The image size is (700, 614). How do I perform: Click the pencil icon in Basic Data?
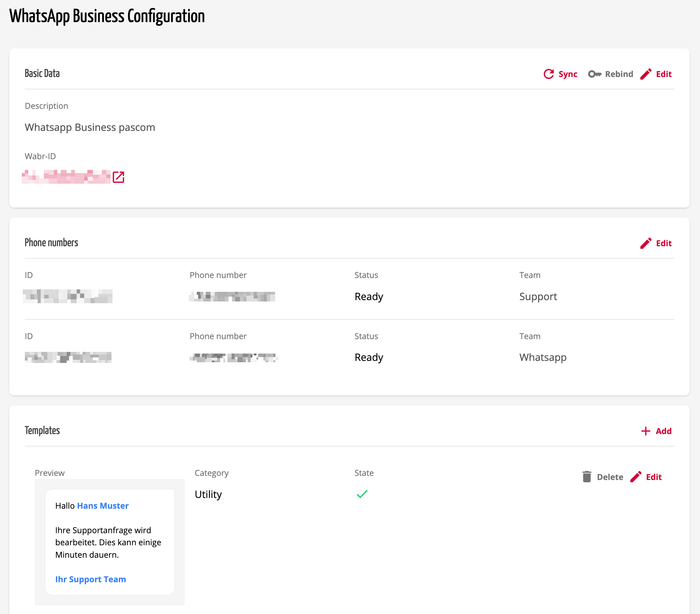pyautogui.click(x=646, y=74)
